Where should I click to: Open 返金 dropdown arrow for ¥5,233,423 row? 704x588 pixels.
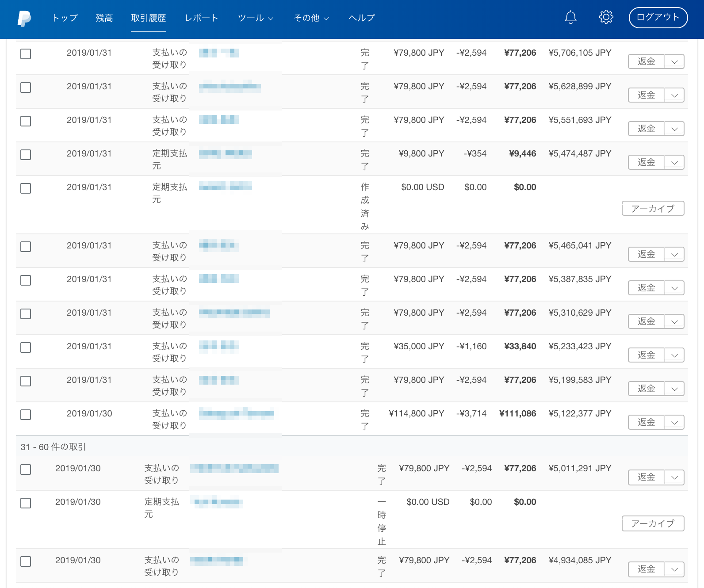click(674, 355)
